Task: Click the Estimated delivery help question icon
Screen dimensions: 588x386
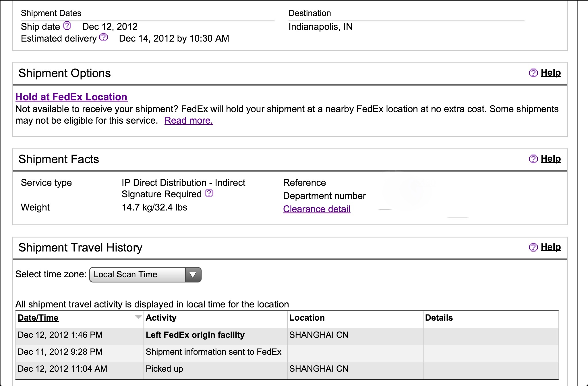Action: coord(104,38)
